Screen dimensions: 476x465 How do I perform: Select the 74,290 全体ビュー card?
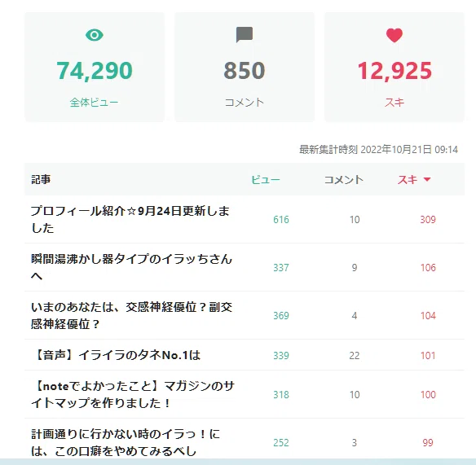[95, 67]
